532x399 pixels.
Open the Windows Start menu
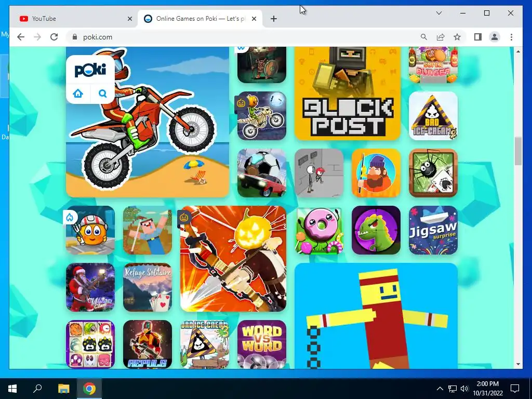[x=12, y=389]
